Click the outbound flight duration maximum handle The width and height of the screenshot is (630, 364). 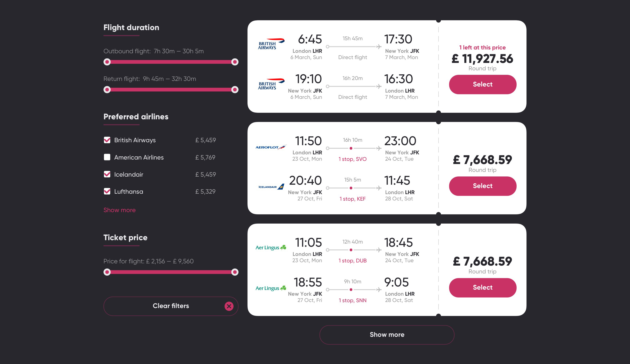[235, 62]
